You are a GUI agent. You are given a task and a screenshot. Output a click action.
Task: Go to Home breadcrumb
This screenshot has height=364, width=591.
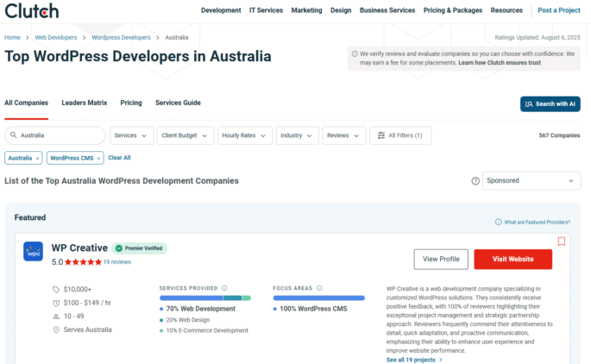point(12,37)
